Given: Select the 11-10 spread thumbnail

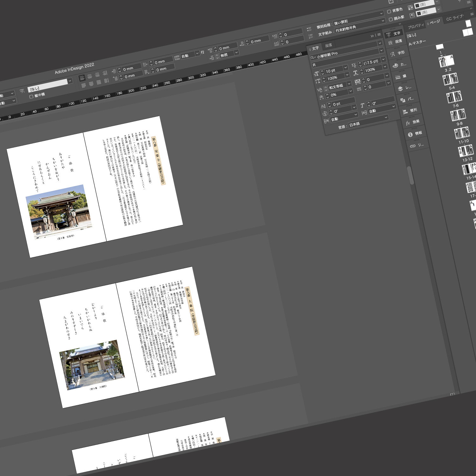Looking at the screenshot, I should [x=462, y=132].
